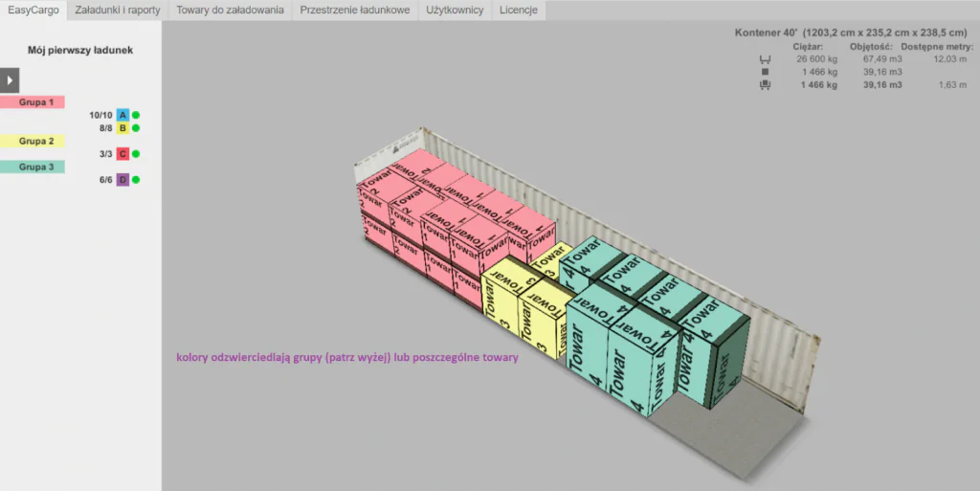The height and width of the screenshot is (491, 980).
Task: Click the loaded cart total icon
Action: pos(765,85)
